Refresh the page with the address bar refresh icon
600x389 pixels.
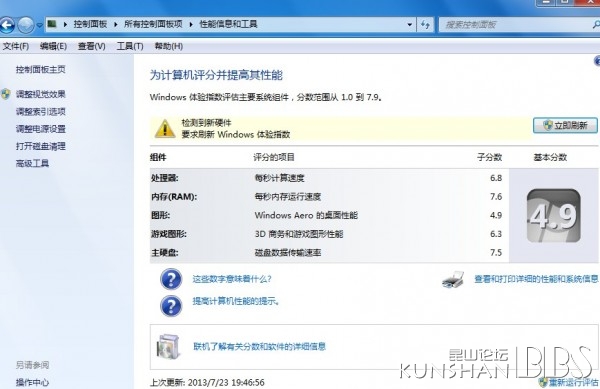pos(425,25)
